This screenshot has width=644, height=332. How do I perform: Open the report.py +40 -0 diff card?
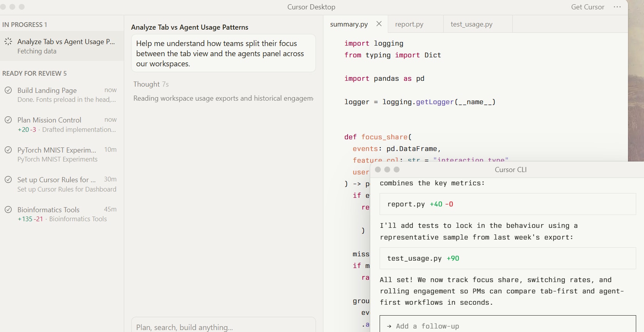pos(508,204)
